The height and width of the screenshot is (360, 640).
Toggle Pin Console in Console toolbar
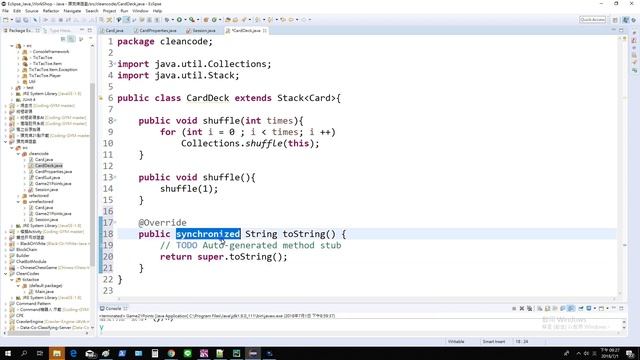pos(581,309)
